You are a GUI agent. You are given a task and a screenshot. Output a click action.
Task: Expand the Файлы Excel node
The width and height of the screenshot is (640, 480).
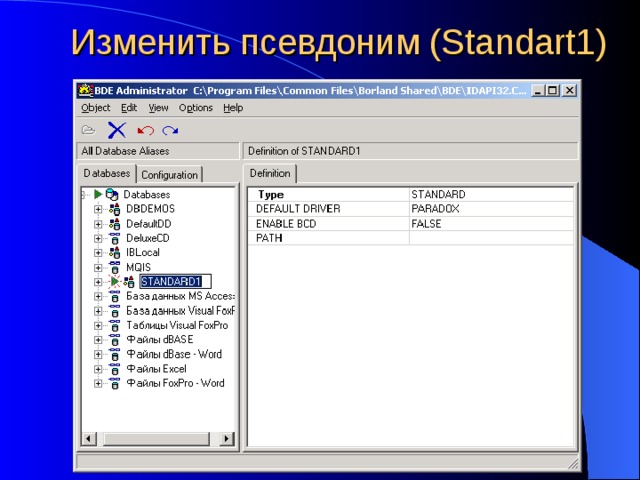pos(98,369)
